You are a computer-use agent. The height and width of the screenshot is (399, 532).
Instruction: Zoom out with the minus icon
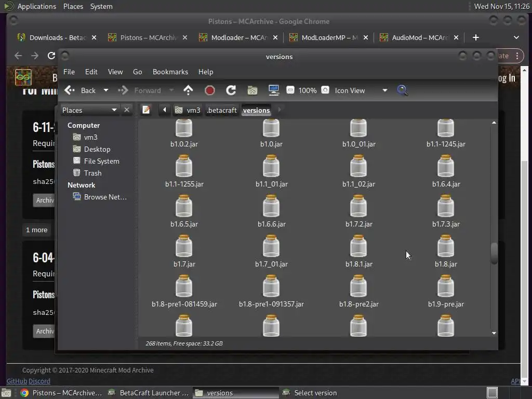click(x=290, y=90)
